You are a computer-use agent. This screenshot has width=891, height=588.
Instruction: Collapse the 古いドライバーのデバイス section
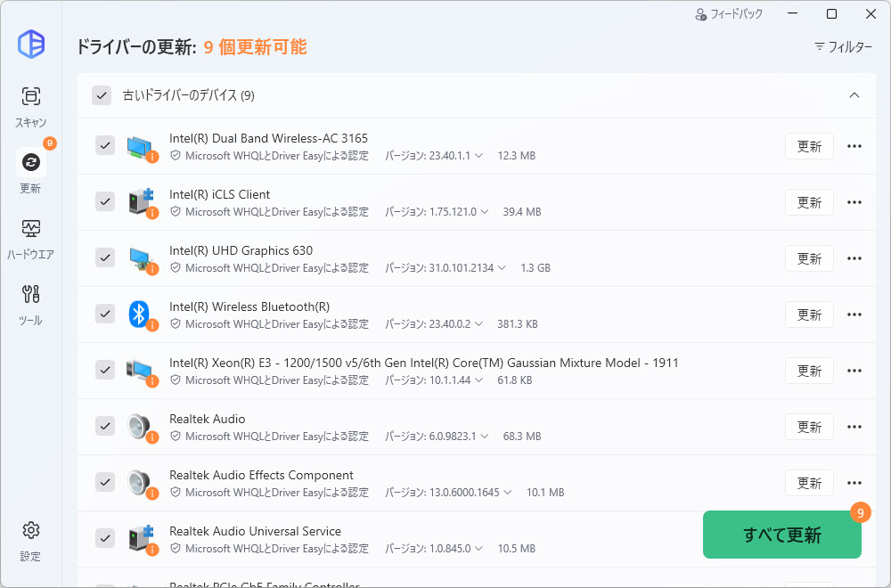[x=854, y=95]
